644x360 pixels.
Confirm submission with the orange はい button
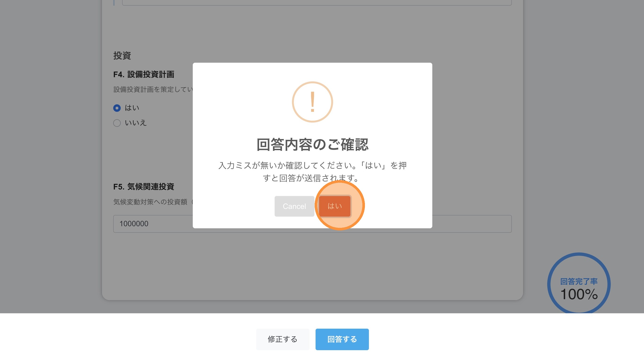click(335, 206)
